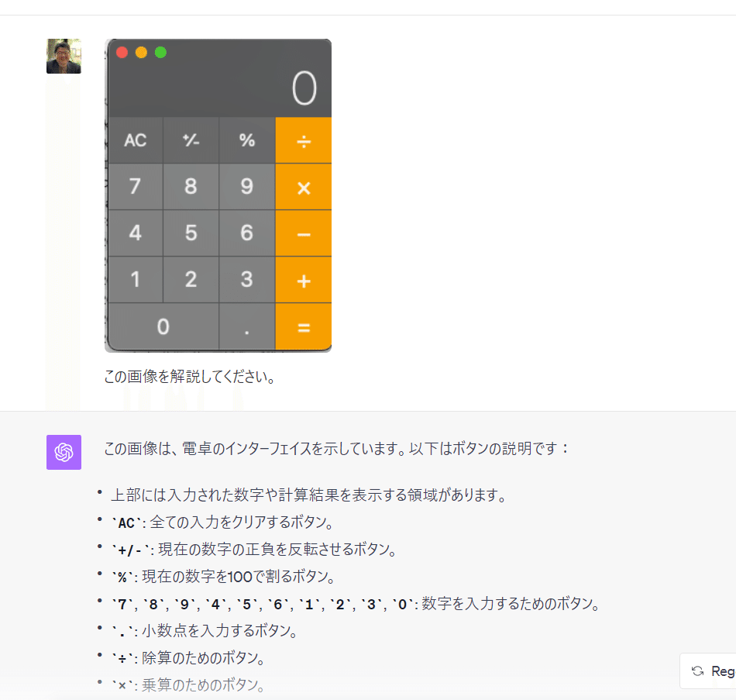Click the 3 key in calculator image
Screen dimensions: 736x700
(247, 280)
